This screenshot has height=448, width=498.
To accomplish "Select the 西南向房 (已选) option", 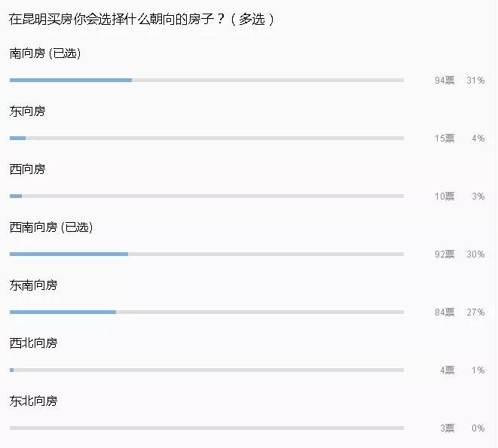I will (50, 227).
